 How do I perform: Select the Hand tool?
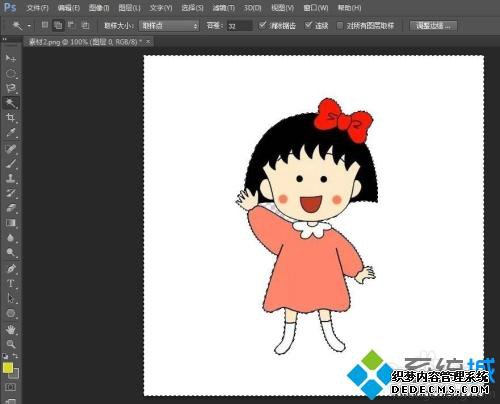point(11,329)
